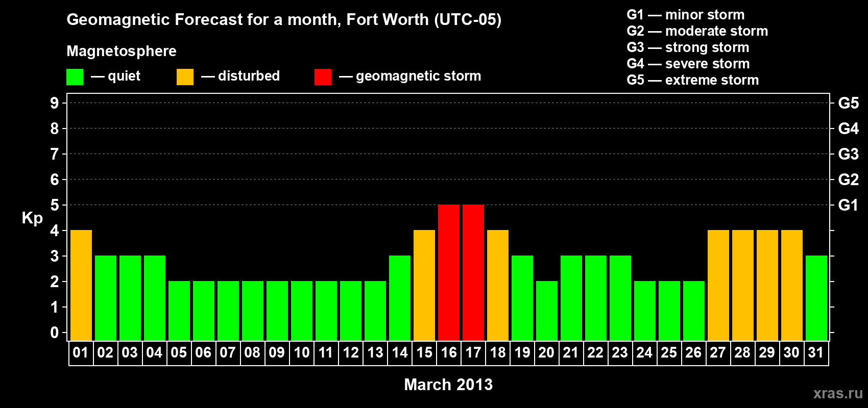The width and height of the screenshot is (868, 408).
Task: Select the orange bar for day 18
Action: pyautogui.click(x=498, y=286)
